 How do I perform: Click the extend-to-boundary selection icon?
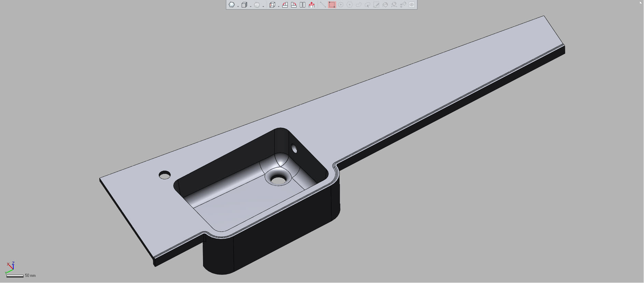(x=394, y=5)
